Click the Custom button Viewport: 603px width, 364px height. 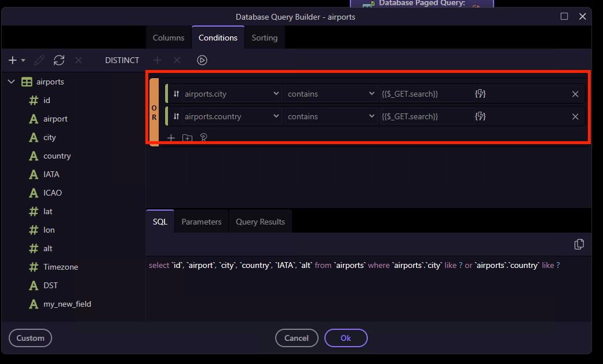30,338
